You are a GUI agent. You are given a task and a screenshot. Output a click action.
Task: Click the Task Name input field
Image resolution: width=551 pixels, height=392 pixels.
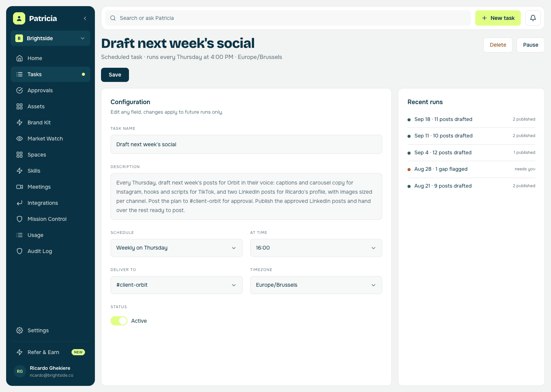pyautogui.click(x=246, y=144)
